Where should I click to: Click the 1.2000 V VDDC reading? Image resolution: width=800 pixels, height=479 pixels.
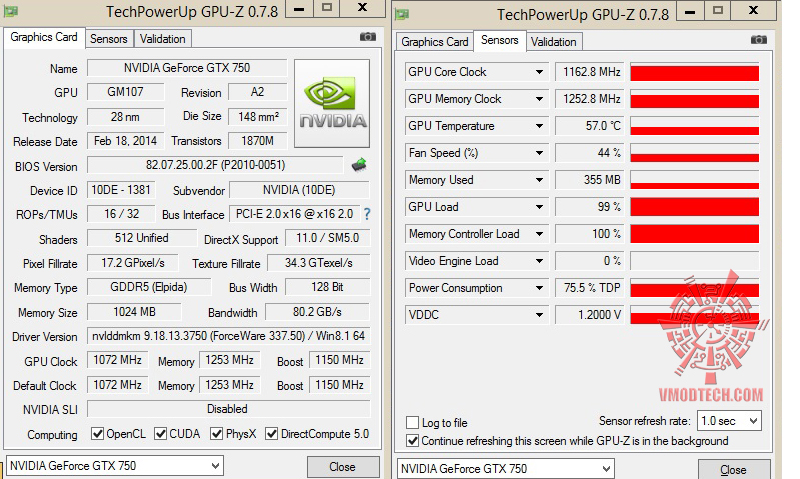pyautogui.click(x=590, y=315)
